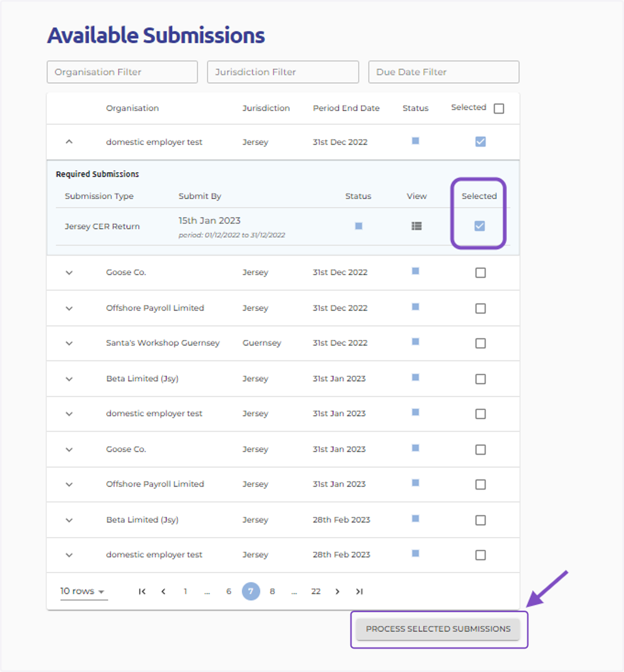The image size is (624, 672).
Task: Go to first page of results
Action: coord(142,591)
